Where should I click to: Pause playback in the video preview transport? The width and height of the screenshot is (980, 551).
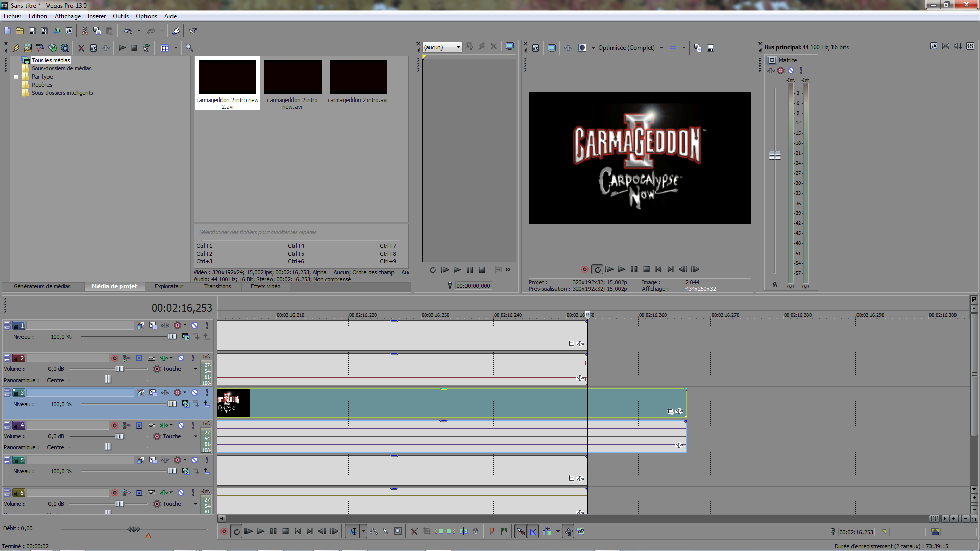634,269
